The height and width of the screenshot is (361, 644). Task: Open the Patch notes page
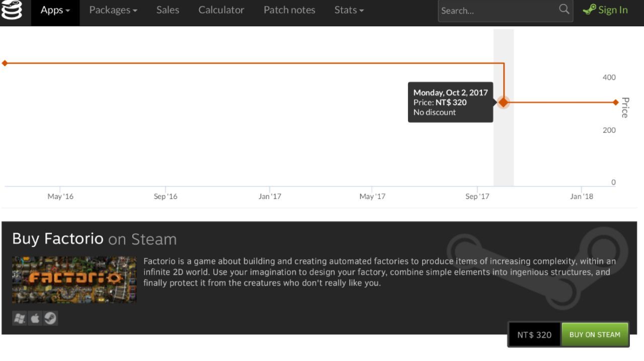pyautogui.click(x=289, y=10)
